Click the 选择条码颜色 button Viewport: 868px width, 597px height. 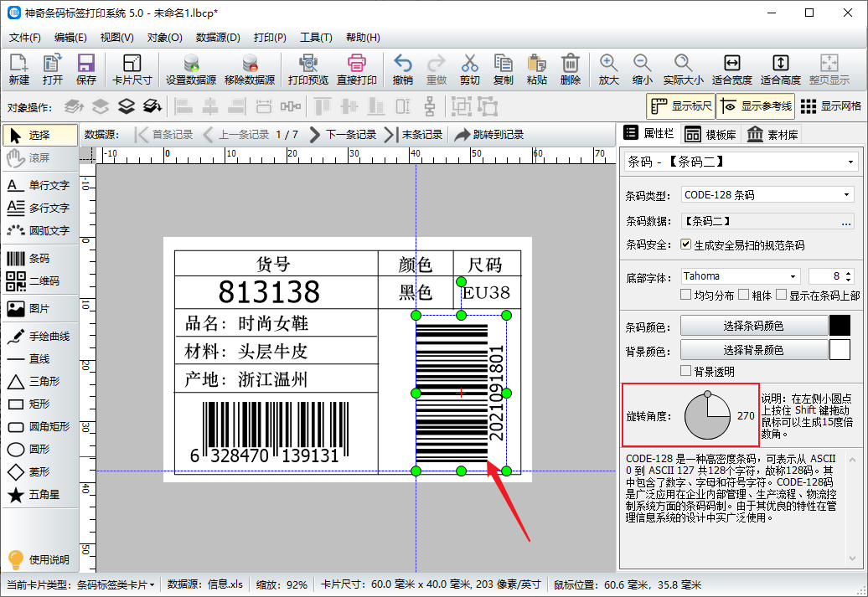(752, 326)
